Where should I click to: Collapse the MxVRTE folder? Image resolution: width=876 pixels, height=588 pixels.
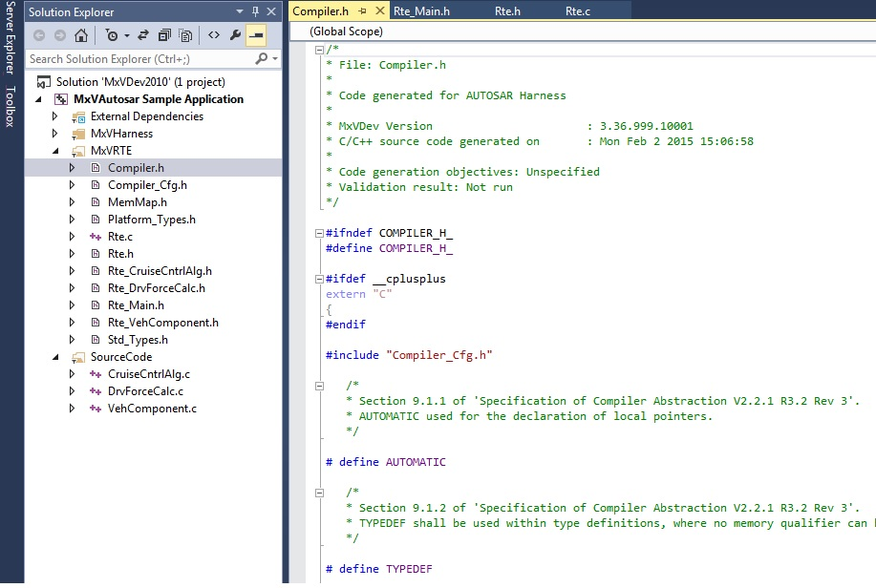[x=55, y=151]
